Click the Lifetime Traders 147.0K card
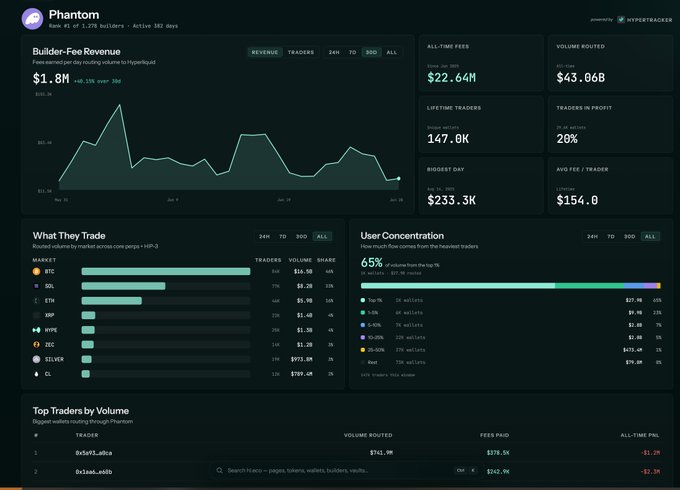Viewport: 680px width, 490px height. tap(481, 124)
